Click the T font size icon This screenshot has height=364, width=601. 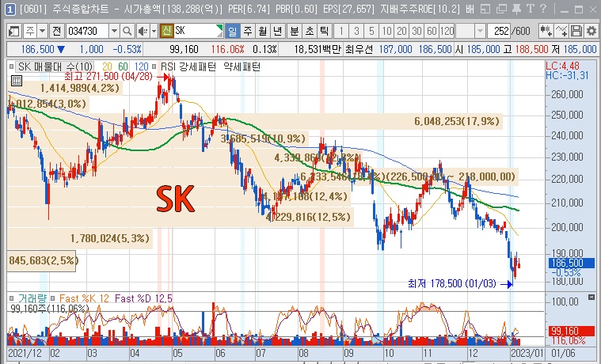coord(530,9)
